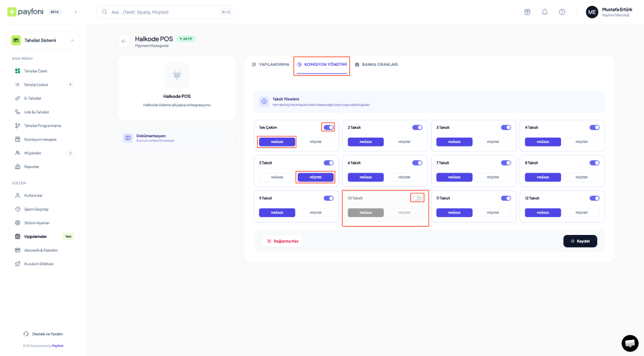Screen dimensions: 644x356
Task: Open notifications bell icon
Action: [544, 12]
